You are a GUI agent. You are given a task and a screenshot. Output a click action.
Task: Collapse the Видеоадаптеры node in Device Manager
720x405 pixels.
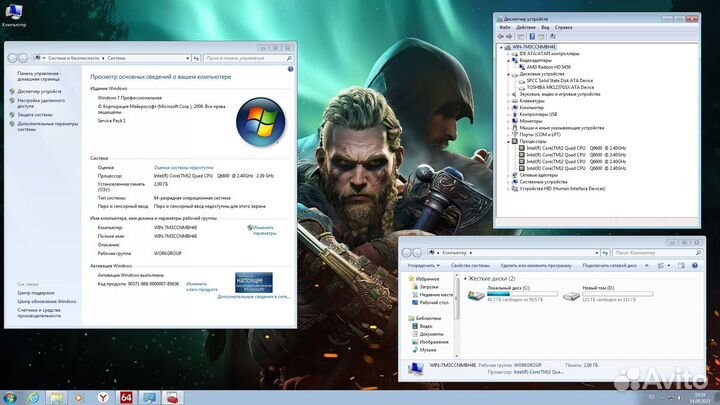(508, 60)
